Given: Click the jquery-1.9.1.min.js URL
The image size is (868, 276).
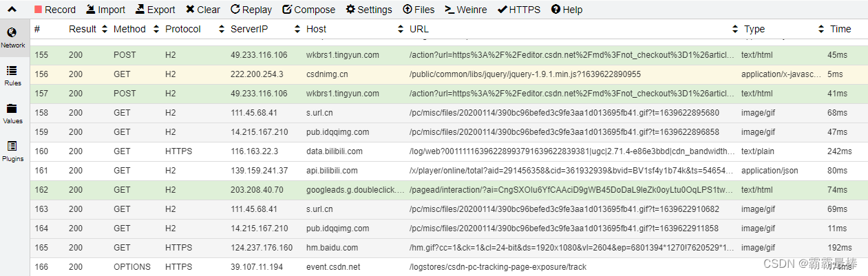Looking at the screenshot, I should coord(525,74).
